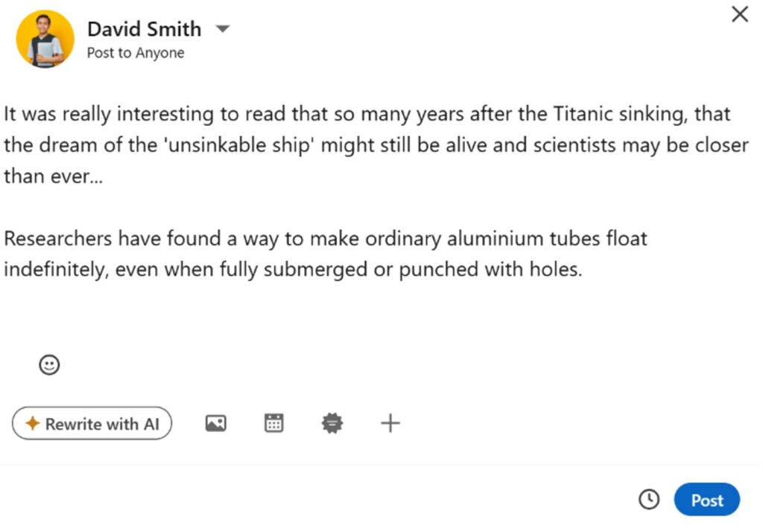Add a photo using the image icon
This screenshot has width=763, height=532.
click(215, 423)
